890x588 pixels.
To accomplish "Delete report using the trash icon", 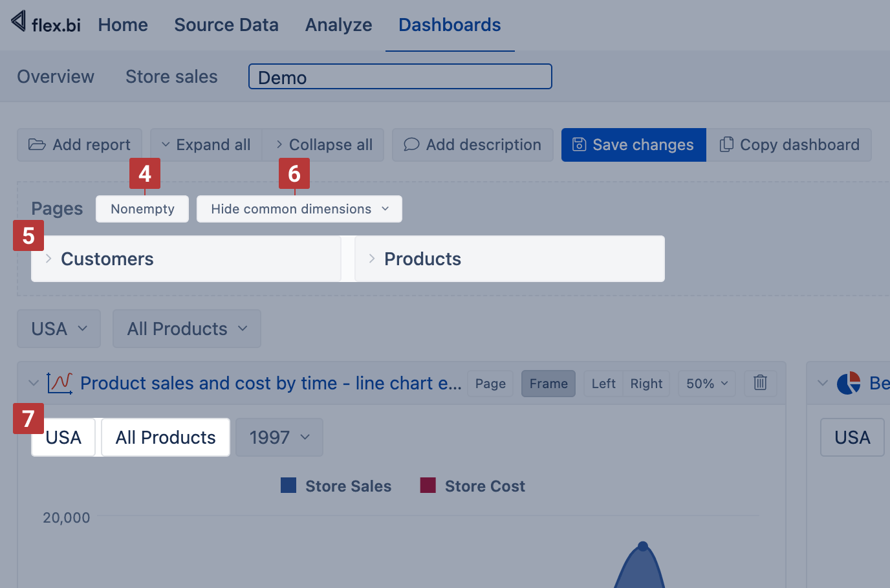I will 760,383.
